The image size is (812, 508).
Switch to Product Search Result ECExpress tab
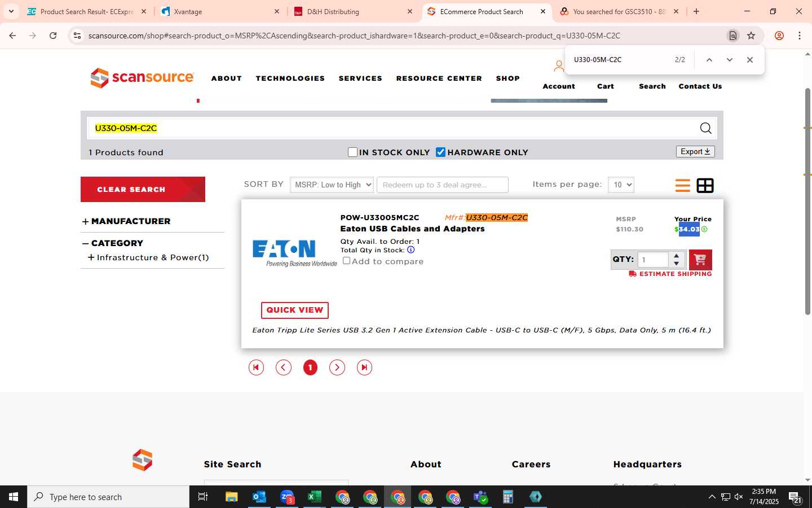point(86,11)
